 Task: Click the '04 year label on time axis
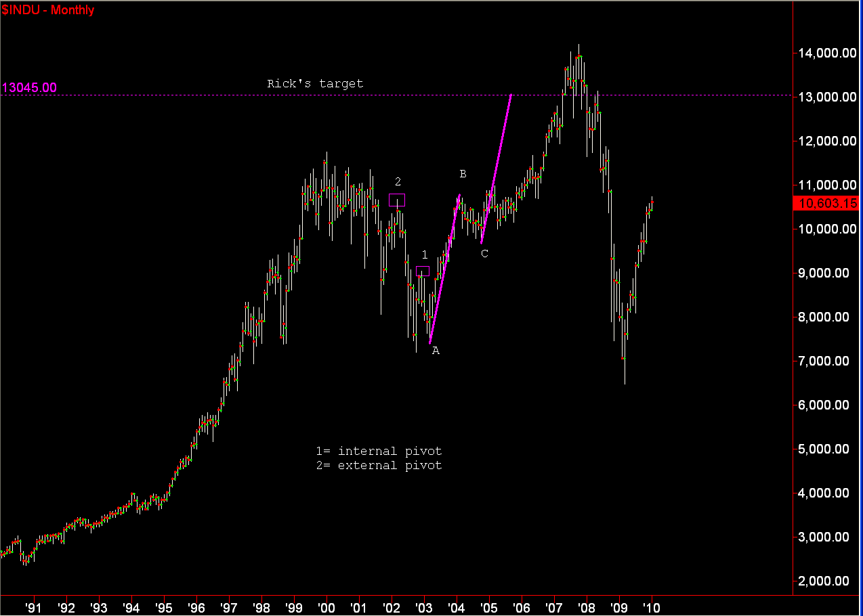[457, 607]
